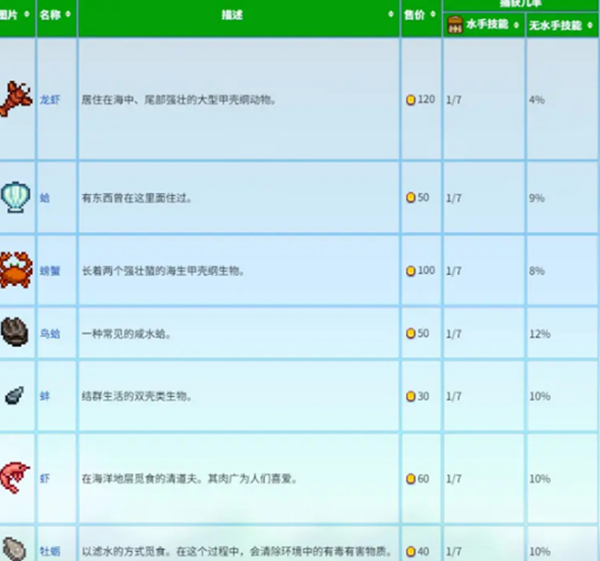
Task: Click the description 结群生活的双壳类生物
Action: (x=137, y=396)
